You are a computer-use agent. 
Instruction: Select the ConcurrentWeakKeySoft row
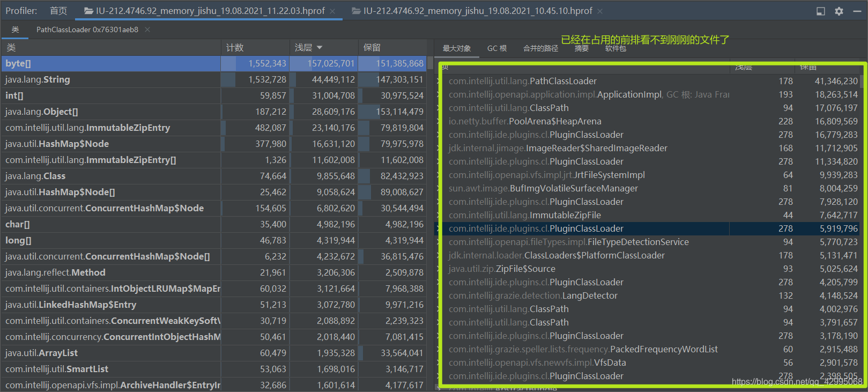tap(214, 321)
